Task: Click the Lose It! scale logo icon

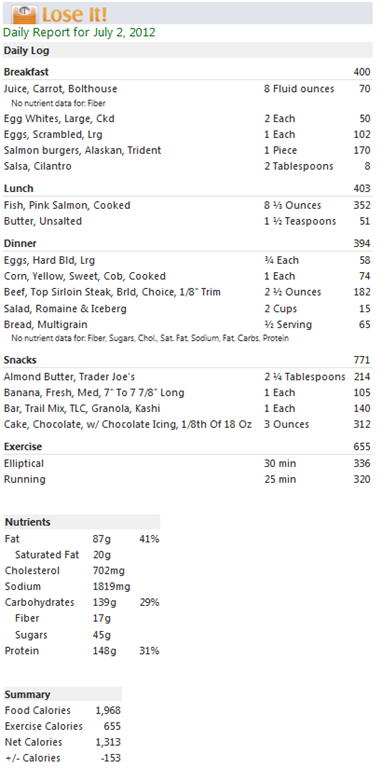Action: 24,14
